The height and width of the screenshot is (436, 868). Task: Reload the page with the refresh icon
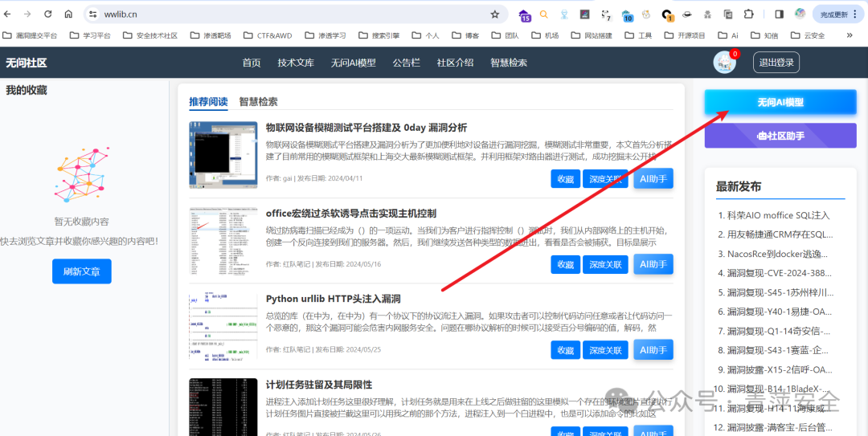point(48,14)
